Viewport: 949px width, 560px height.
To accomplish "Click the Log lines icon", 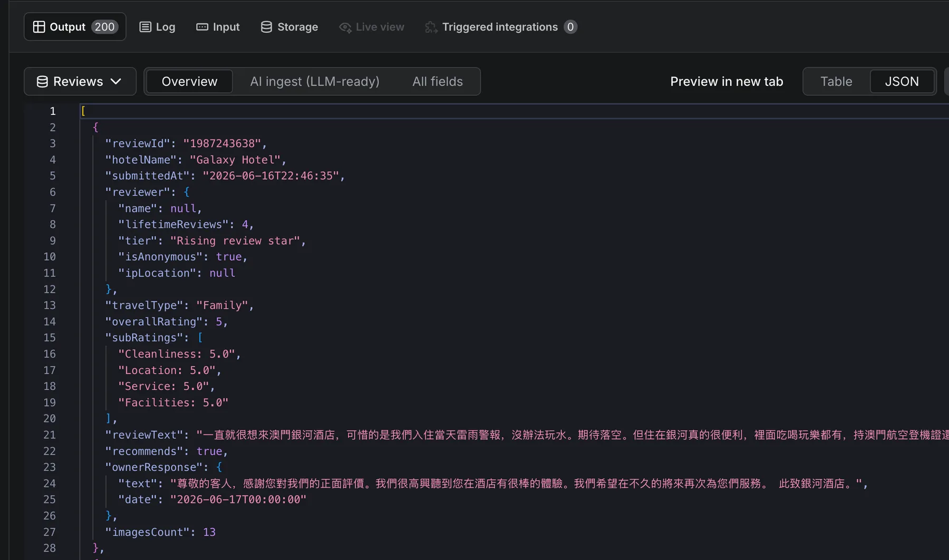I will pyautogui.click(x=145, y=27).
